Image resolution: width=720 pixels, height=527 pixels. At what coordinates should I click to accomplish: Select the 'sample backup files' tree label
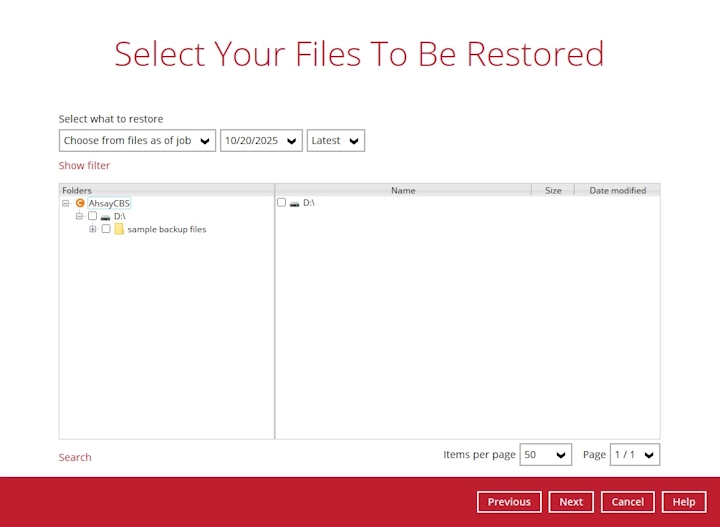167,229
